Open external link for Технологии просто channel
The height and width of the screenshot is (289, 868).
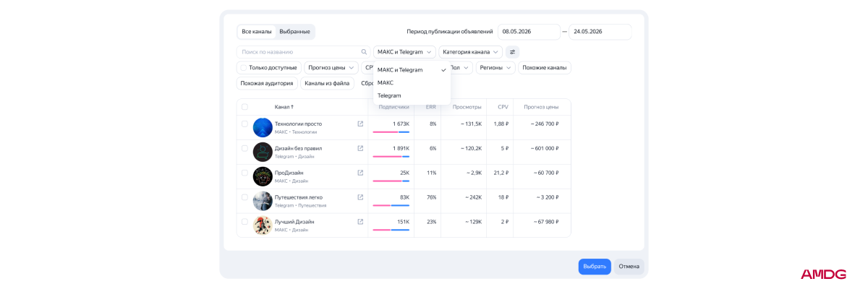[x=360, y=124]
